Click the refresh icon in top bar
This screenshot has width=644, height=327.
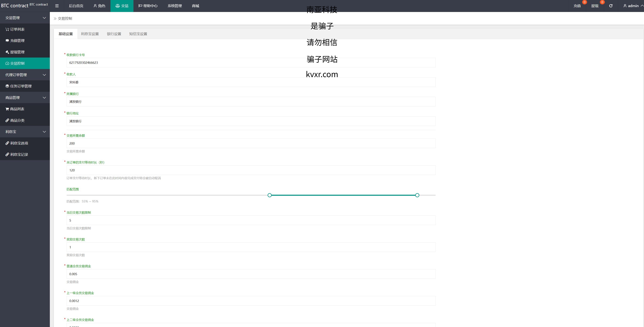pos(611,6)
